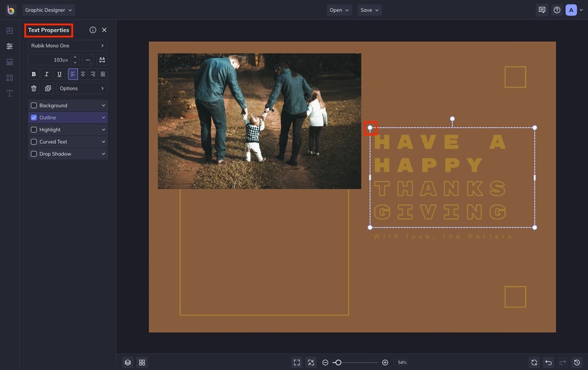Image resolution: width=588 pixels, height=370 pixels.
Task: Click the fullscreen arrows-inward icon
Action: [x=311, y=363]
